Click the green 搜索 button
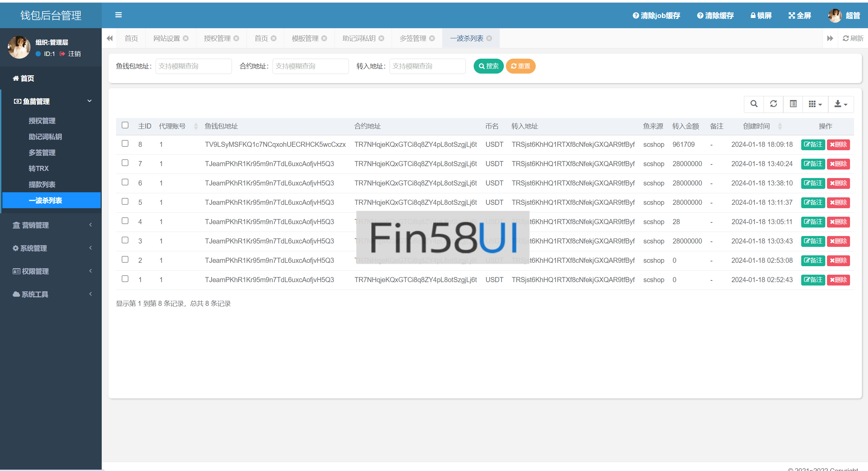This screenshot has width=868, height=471. click(488, 66)
